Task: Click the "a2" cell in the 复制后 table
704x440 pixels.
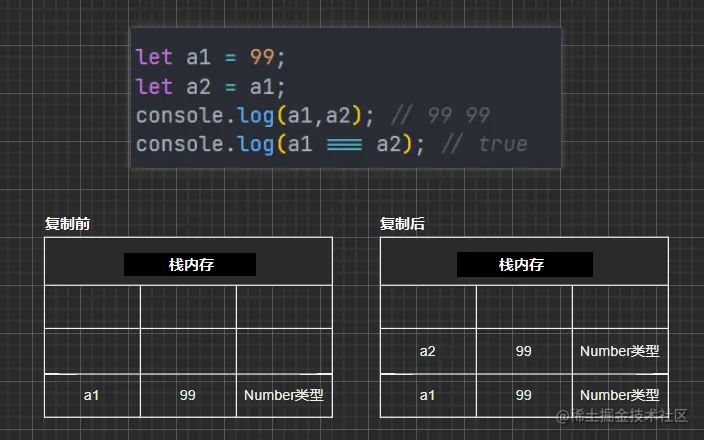Action: point(428,351)
